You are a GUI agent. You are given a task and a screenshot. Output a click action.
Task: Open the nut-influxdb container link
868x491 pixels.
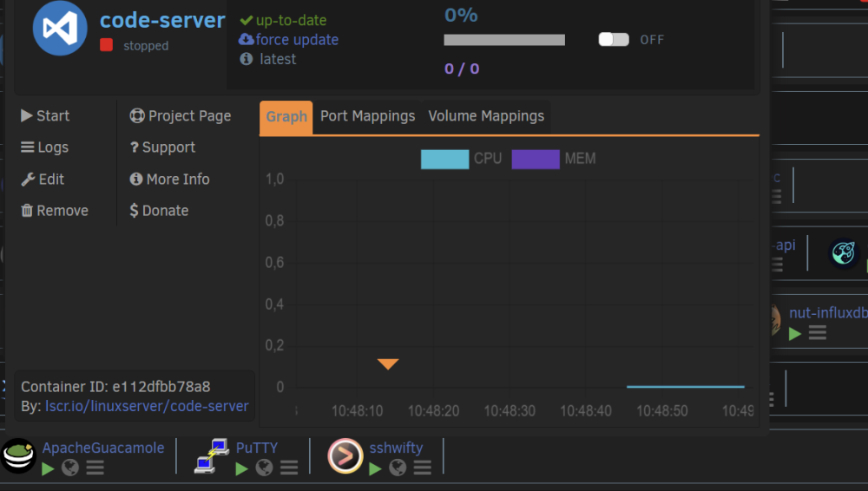tap(828, 313)
